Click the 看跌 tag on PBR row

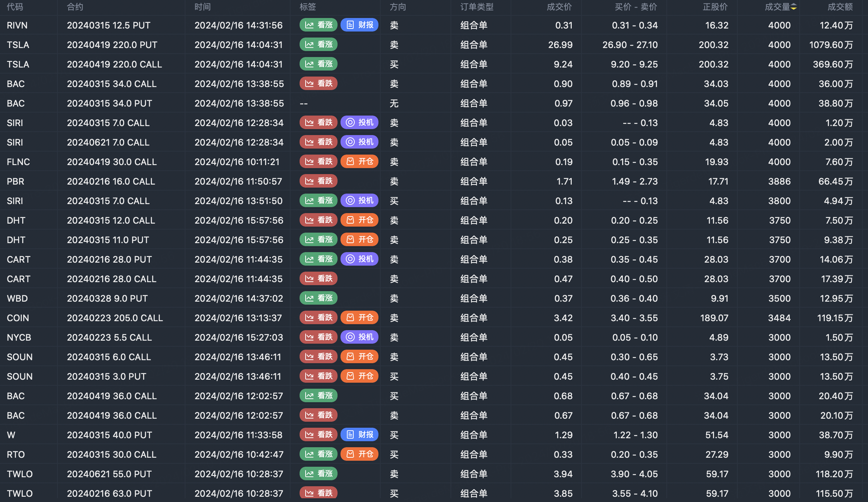tap(318, 181)
